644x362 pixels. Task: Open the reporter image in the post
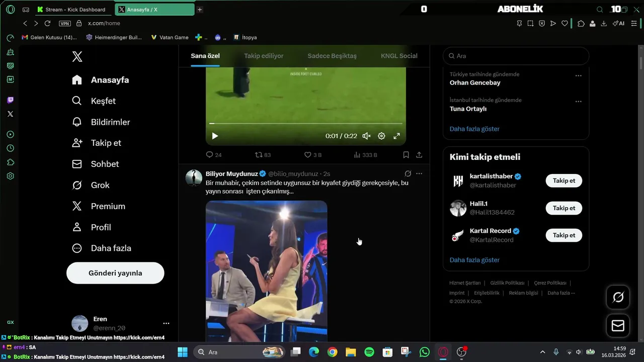[266, 271]
